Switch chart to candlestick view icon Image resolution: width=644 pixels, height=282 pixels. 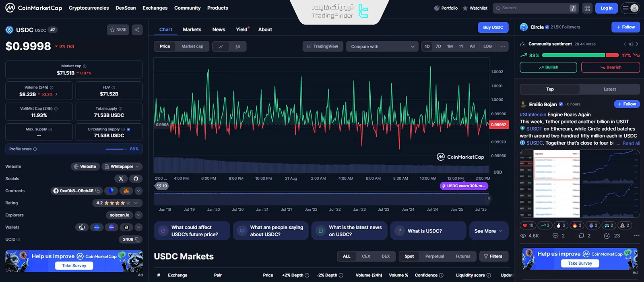[238, 46]
